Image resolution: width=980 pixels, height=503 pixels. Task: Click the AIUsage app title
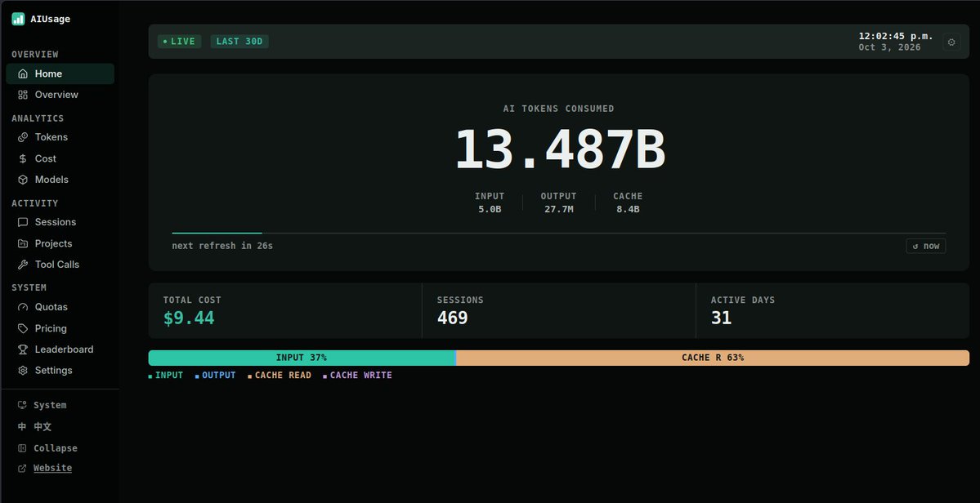[50, 19]
